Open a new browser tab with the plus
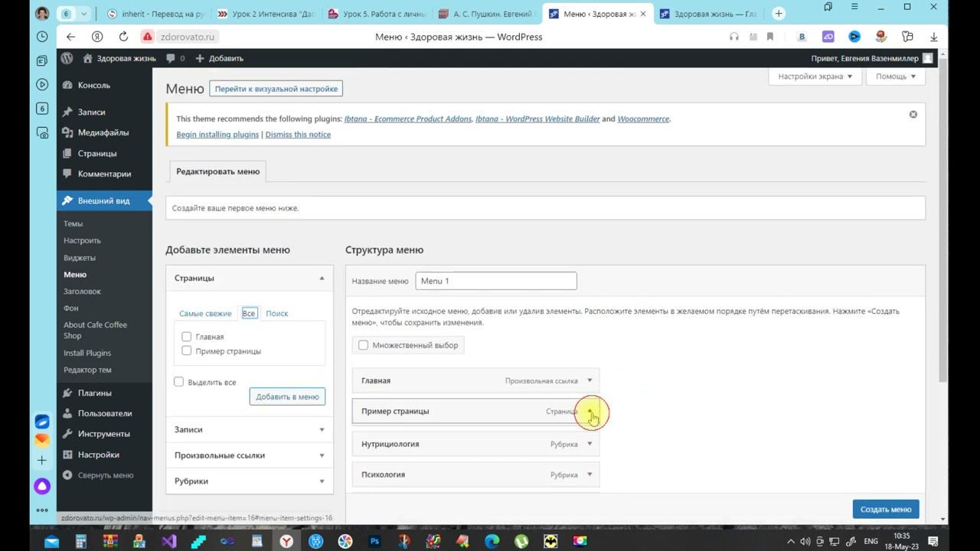Screen dimensions: 980x551 click(x=779, y=14)
